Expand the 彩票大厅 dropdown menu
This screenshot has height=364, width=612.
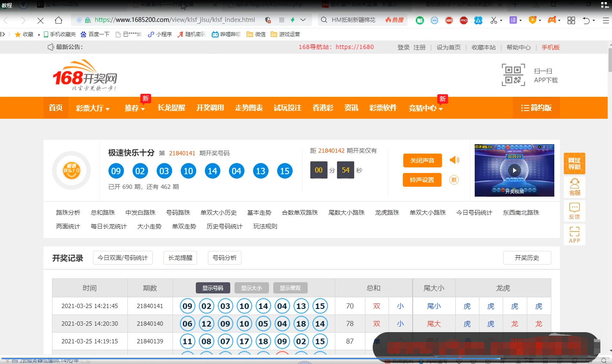[93, 108]
